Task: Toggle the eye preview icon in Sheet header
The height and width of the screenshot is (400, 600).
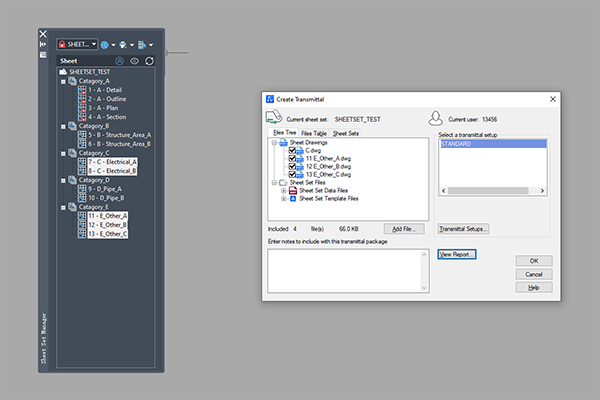Action: tap(134, 61)
